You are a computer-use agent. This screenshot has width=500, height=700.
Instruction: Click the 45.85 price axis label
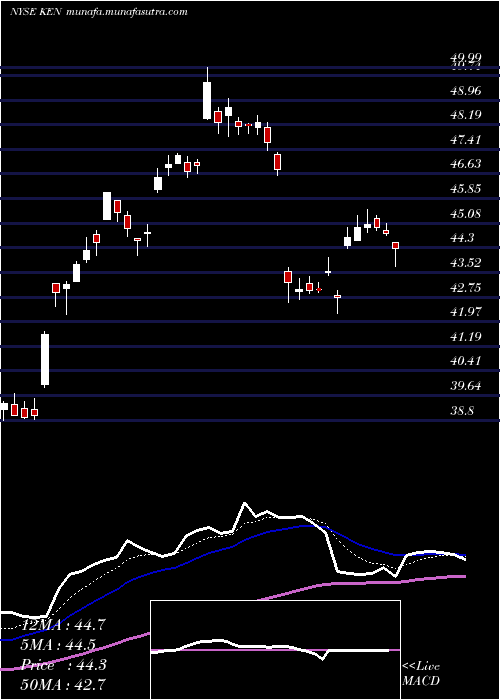[x=465, y=189]
